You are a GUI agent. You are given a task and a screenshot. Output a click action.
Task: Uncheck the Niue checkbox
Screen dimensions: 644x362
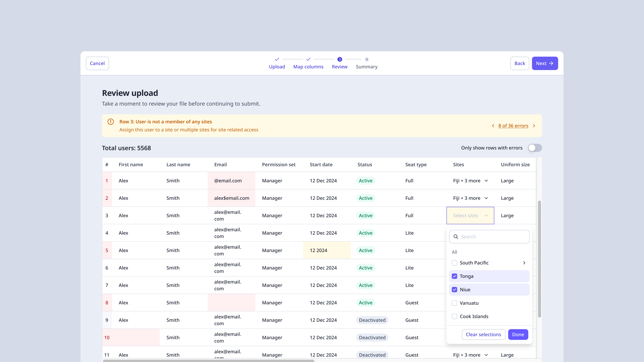click(x=454, y=290)
